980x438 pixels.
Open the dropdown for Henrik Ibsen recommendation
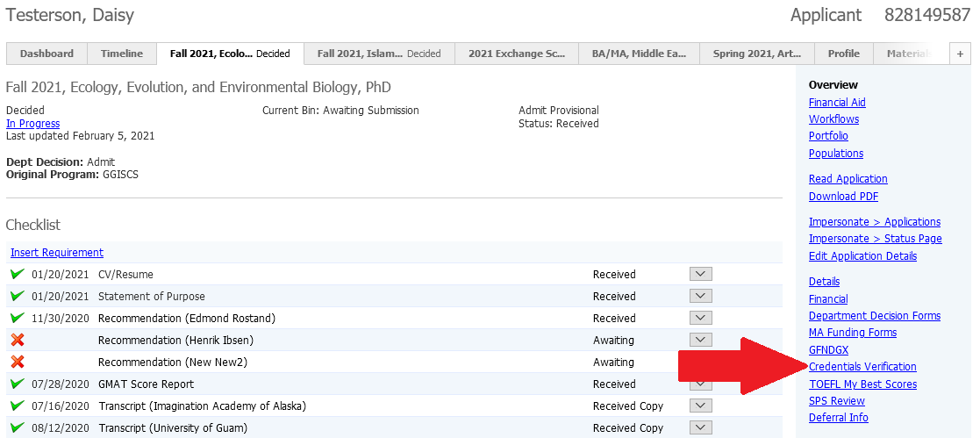click(701, 340)
